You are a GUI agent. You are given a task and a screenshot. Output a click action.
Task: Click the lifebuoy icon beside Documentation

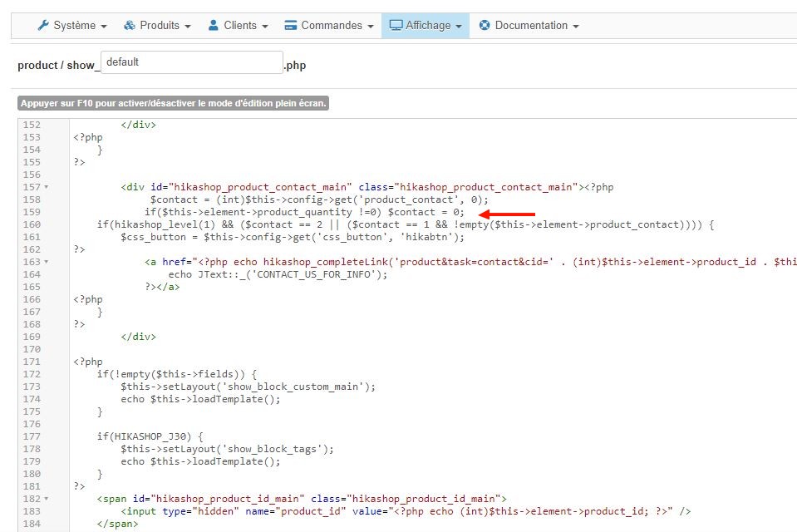[x=485, y=26]
